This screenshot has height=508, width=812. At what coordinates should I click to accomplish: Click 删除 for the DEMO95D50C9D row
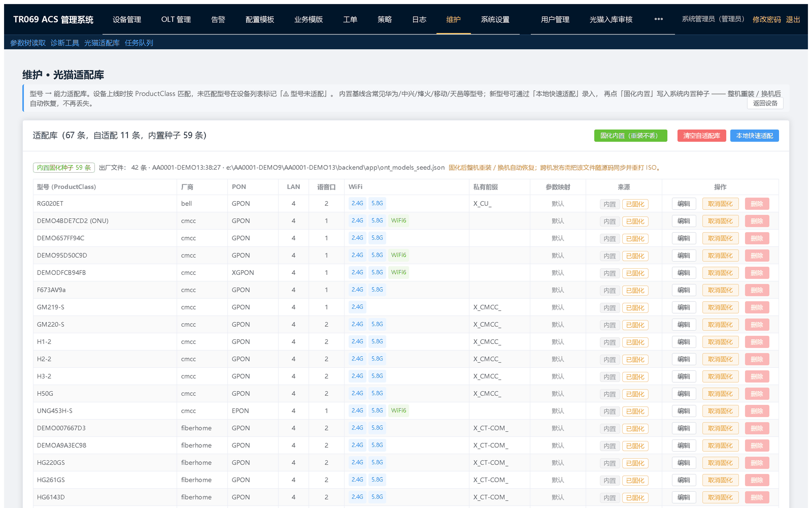pyautogui.click(x=757, y=256)
